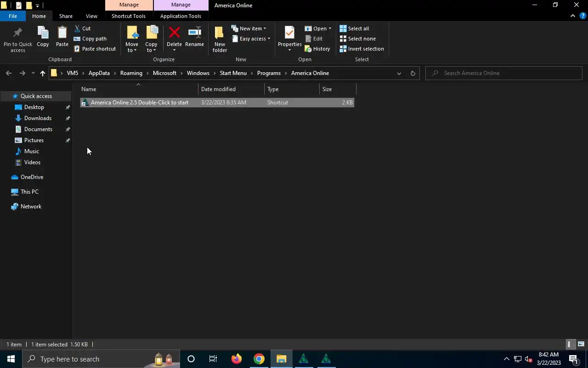Open the New item dropdown
588x368 pixels.
tap(249, 29)
